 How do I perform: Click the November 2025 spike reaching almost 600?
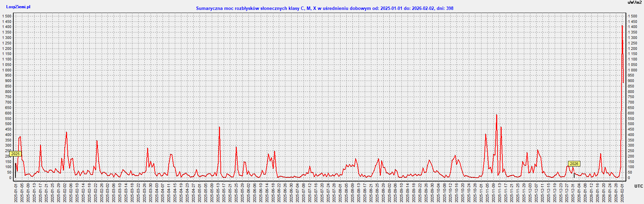(497, 115)
